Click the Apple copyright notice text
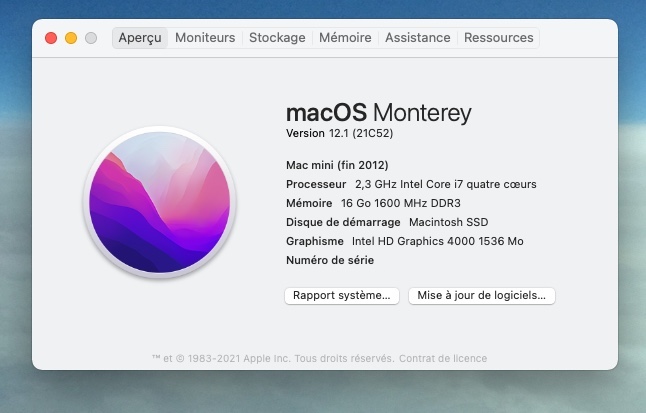The width and height of the screenshot is (646, 413). coord(273,359)
